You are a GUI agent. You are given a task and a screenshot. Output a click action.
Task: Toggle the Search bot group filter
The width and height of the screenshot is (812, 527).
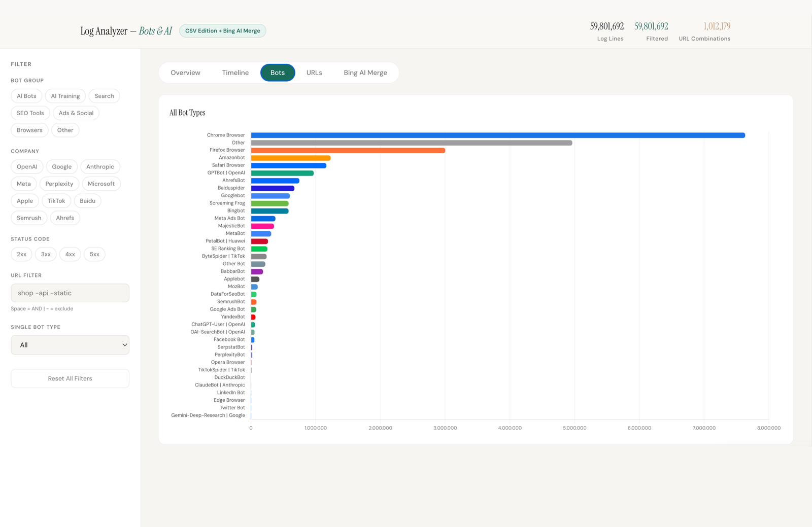pyautogui.click(x=104, y=95)
